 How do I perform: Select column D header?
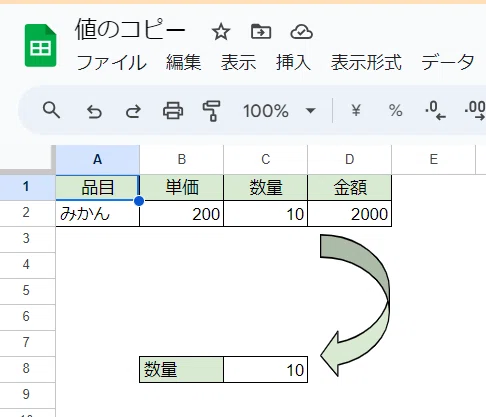[350, 160]
